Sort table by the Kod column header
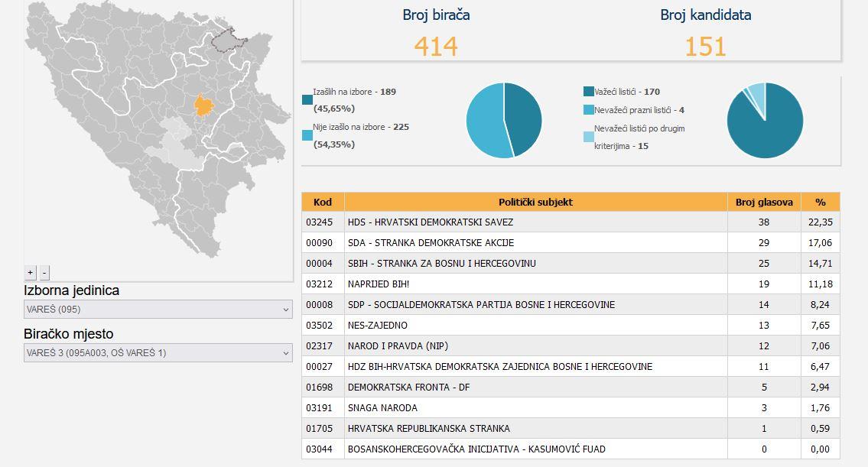The height and width of the screenshot is (467, 868). 323,202
